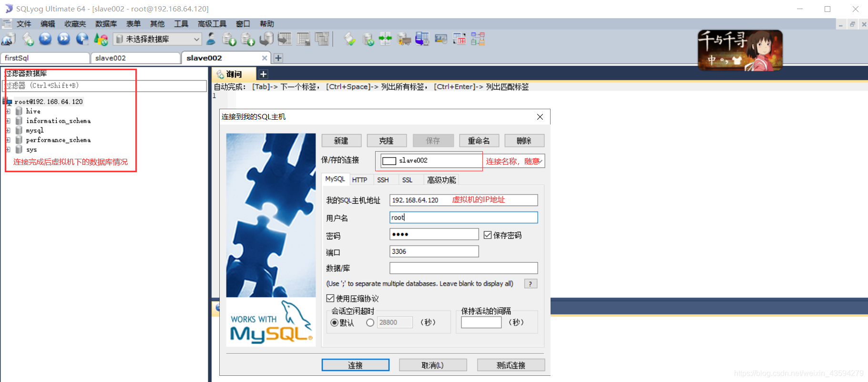This screenshot has width=868, height=382.
Task: Click the table icon with grey arrow
Action: click(285, 39)
